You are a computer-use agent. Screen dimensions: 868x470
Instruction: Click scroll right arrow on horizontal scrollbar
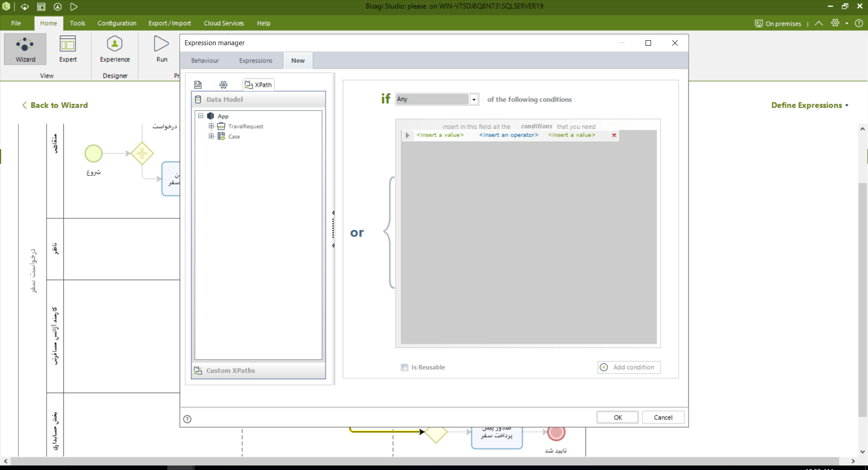coord(853,461)
